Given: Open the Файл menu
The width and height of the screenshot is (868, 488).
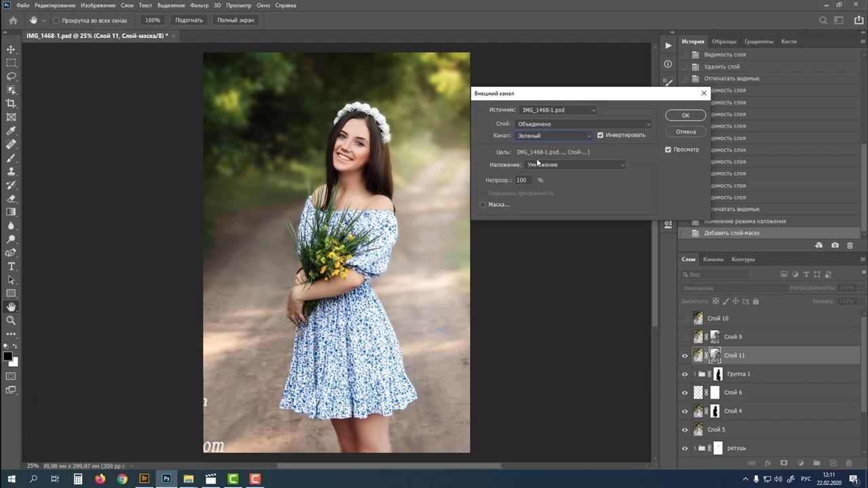Looking at the screenshot, I should 22,5.
